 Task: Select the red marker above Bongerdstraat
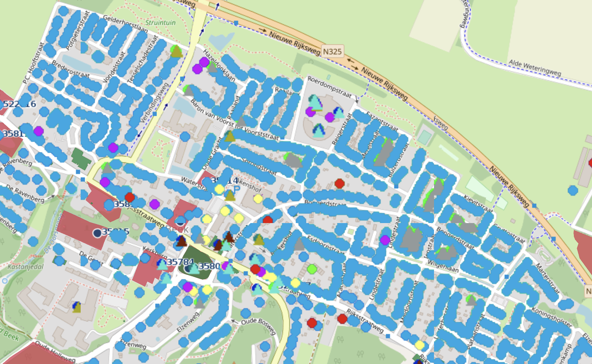pyautogui.click(x=339, y=183)
